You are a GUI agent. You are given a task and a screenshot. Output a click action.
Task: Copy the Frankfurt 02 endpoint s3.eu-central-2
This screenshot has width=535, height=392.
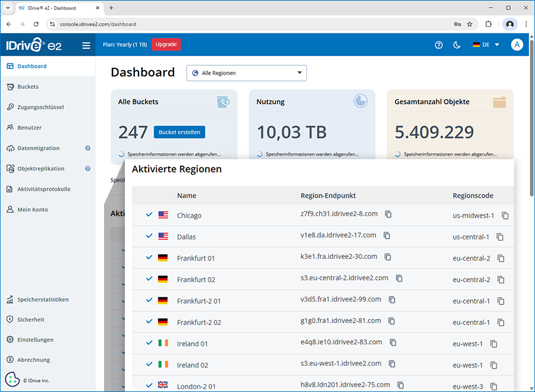[399, 278]
